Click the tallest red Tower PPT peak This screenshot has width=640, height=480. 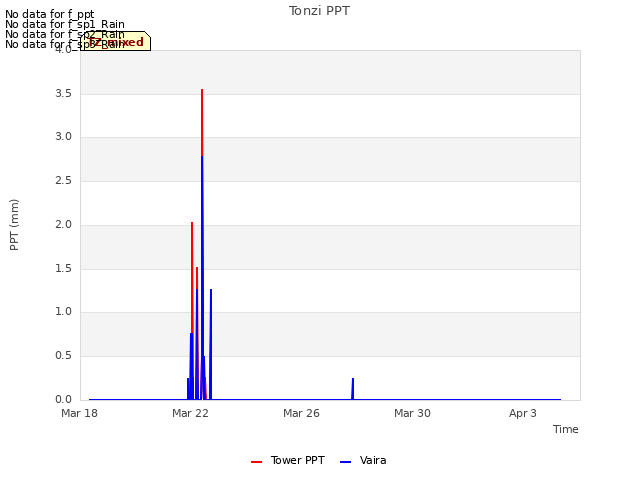point(202,91)
